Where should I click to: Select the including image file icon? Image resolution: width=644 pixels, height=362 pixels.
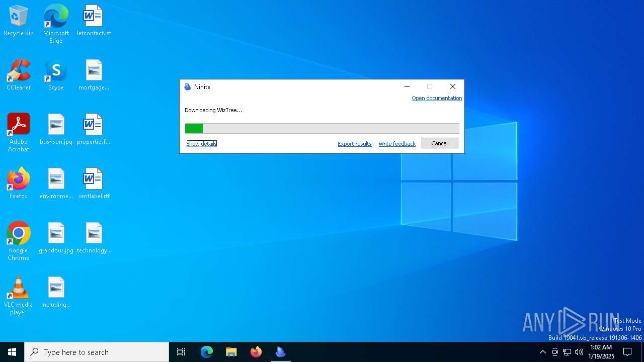pos(56,293)
